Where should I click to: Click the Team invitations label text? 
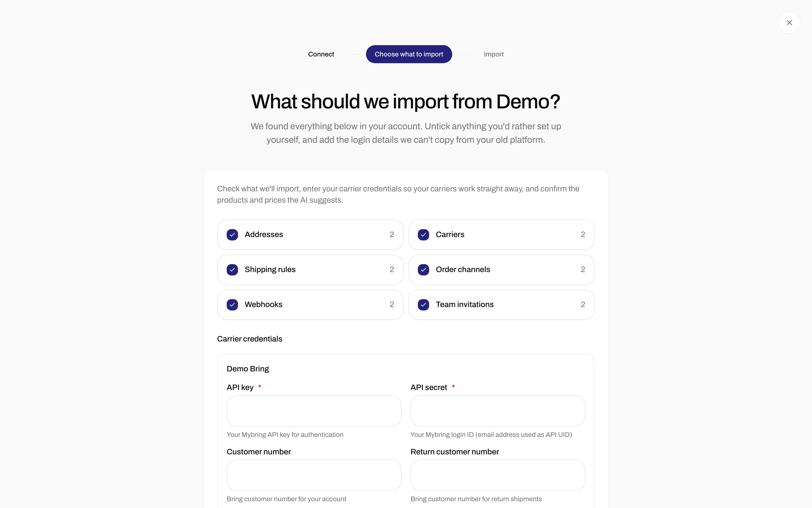coord(465,305)
